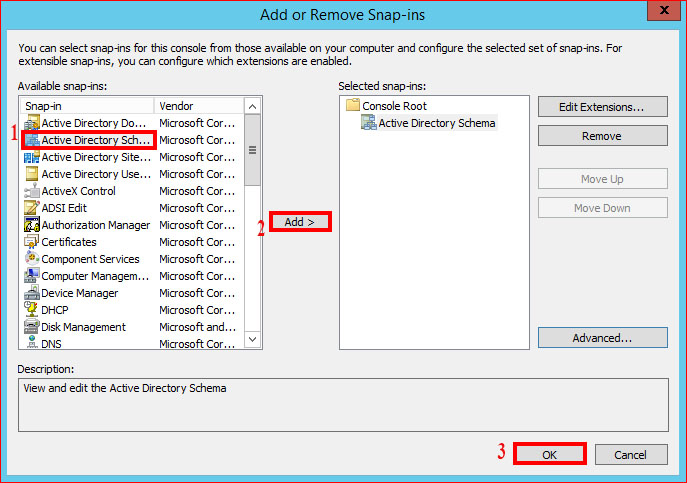
Task: Select ADSI Edit in the list
Action: (x=64, y=208)
